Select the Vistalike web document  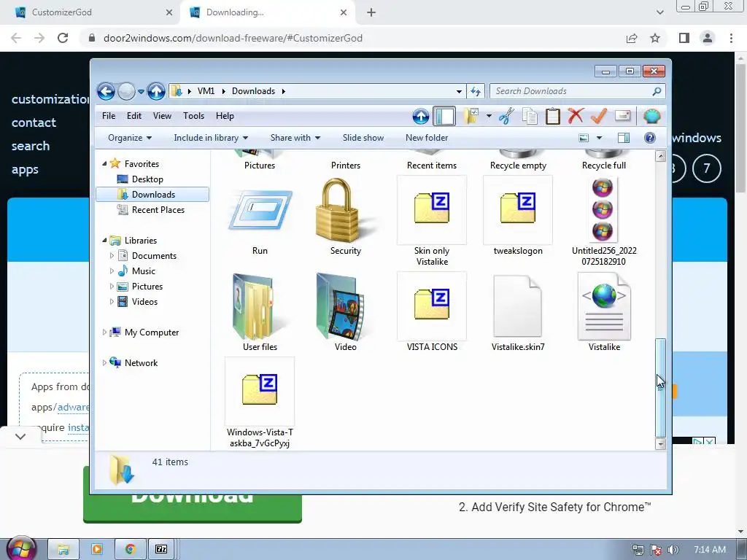point(603,312)
